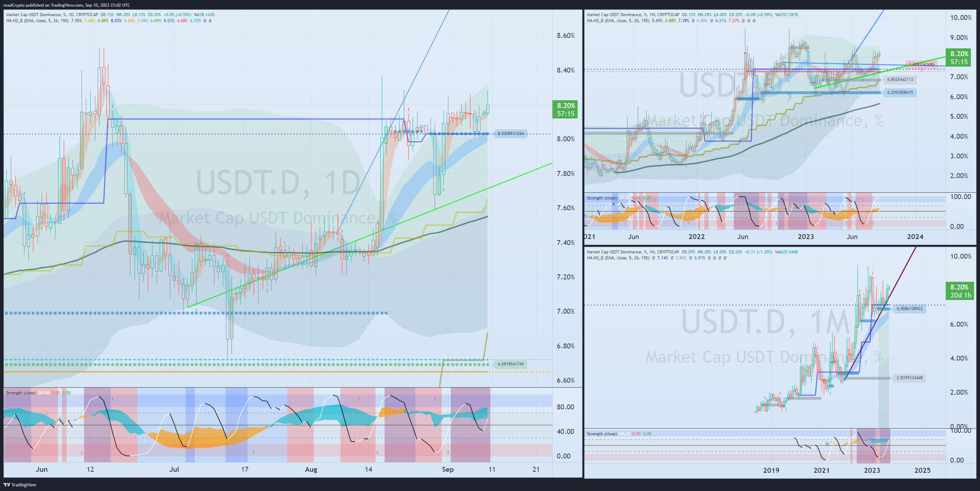Click the '2019' label on the 1M time axis

click(x=771, y=470)
